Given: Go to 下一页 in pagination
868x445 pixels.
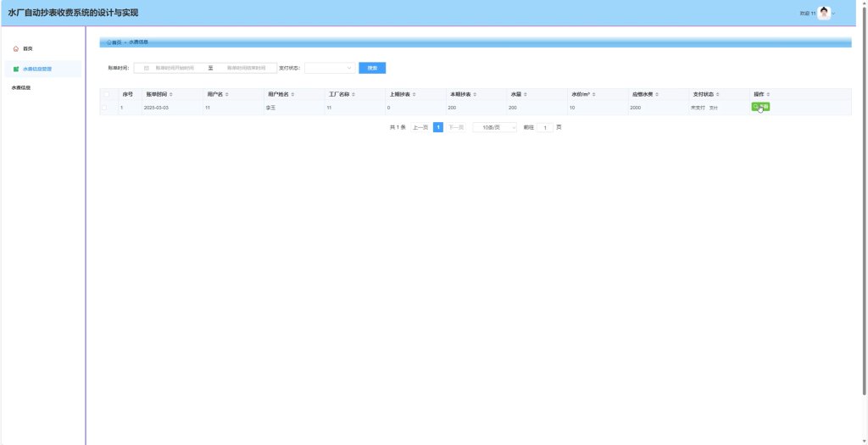Looking at the screenshot, I should coord(455,127).
